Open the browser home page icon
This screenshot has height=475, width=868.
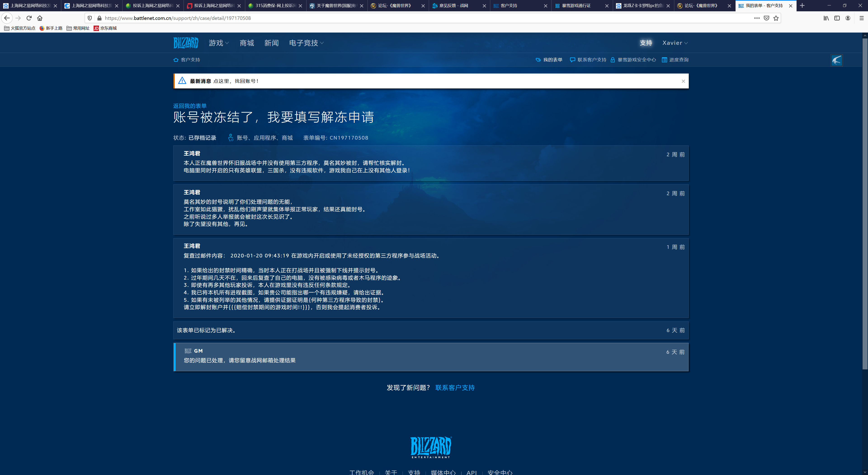40,18
